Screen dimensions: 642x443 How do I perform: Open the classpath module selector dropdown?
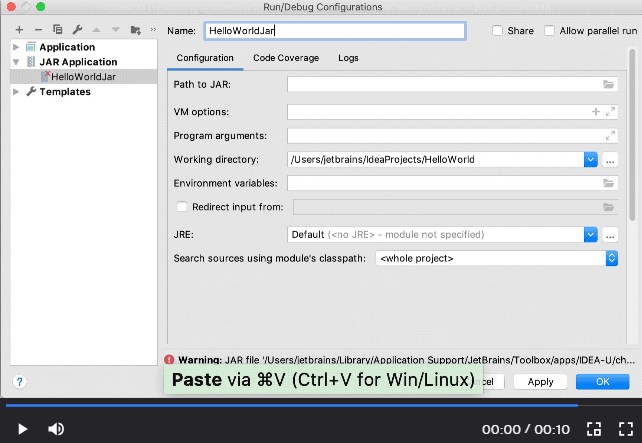(x=497, y=258)
